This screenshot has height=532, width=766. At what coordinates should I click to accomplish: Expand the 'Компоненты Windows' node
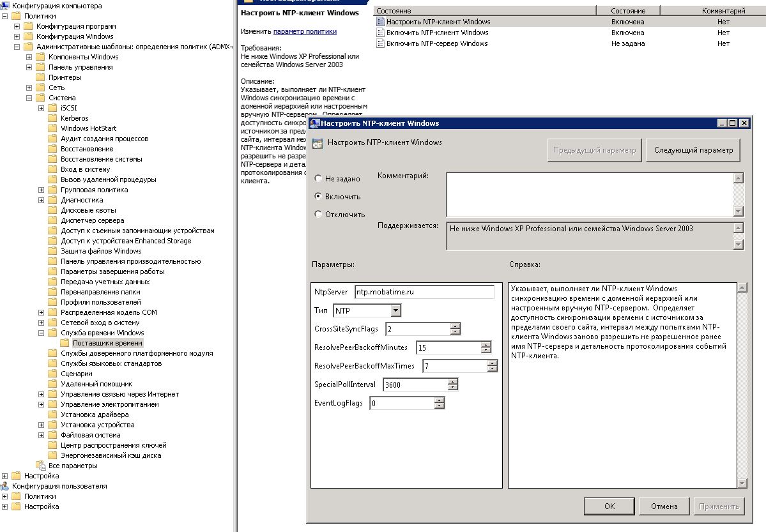pos(29,57)
